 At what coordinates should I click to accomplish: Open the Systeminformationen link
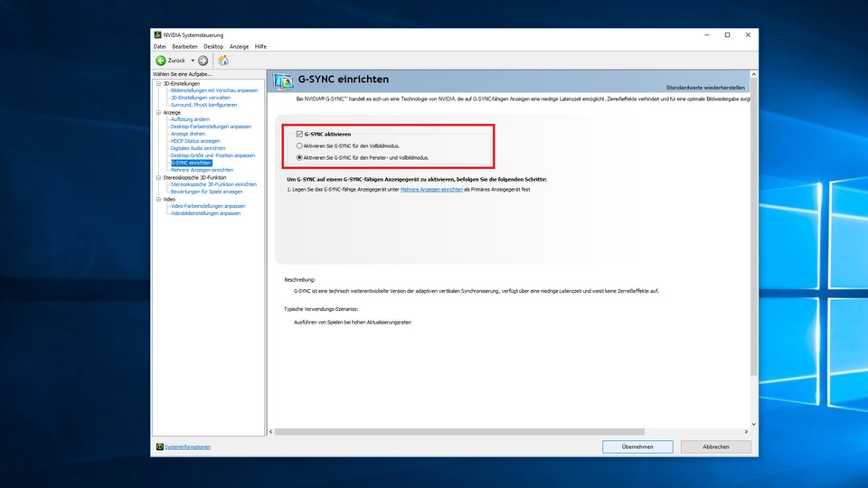click(187, 447)
